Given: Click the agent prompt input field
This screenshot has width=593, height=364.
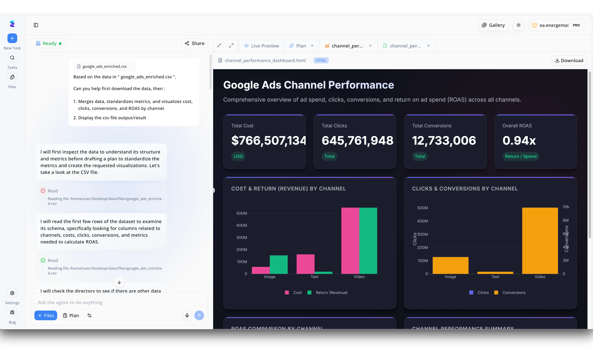Looking at the screenshot, I should pos(108,303).
